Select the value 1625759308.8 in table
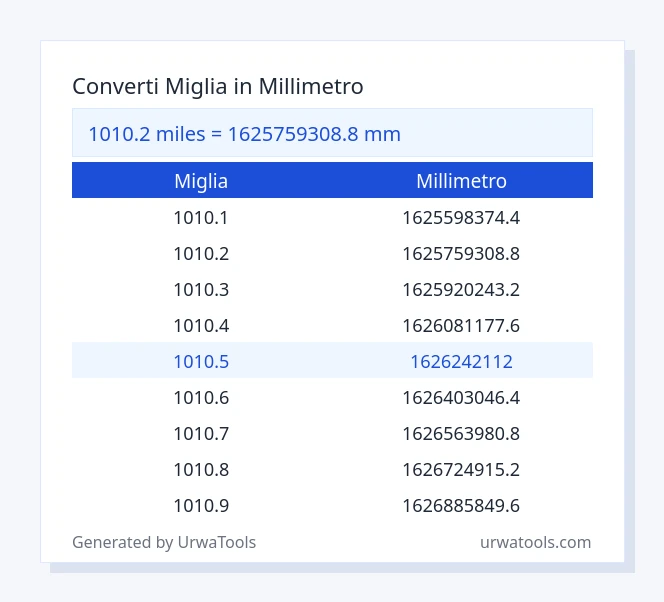This screenshot has width=664, height=602. pyautogui.click(x=461, y=254)
